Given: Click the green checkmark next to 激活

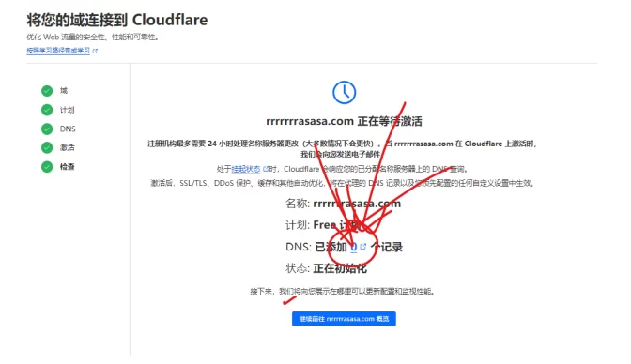Looking at the screenshot, I should click(47, 147).
